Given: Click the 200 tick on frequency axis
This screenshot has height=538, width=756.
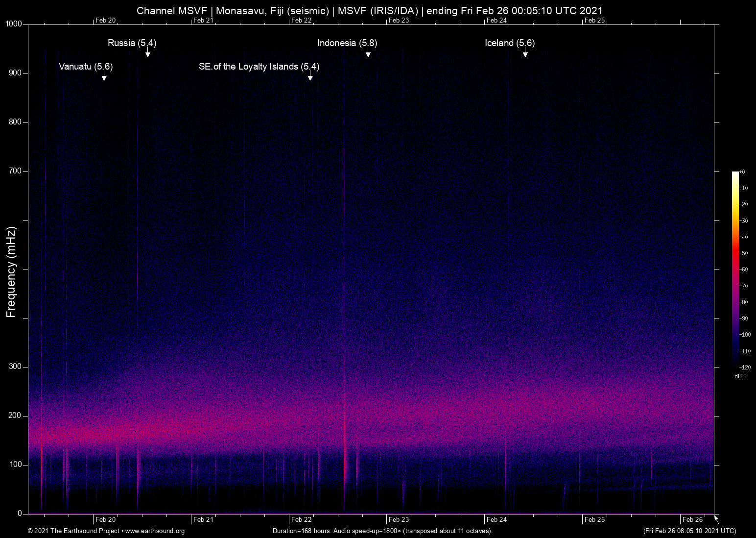Looking at the screenshot, I should [x=15, y=416].
